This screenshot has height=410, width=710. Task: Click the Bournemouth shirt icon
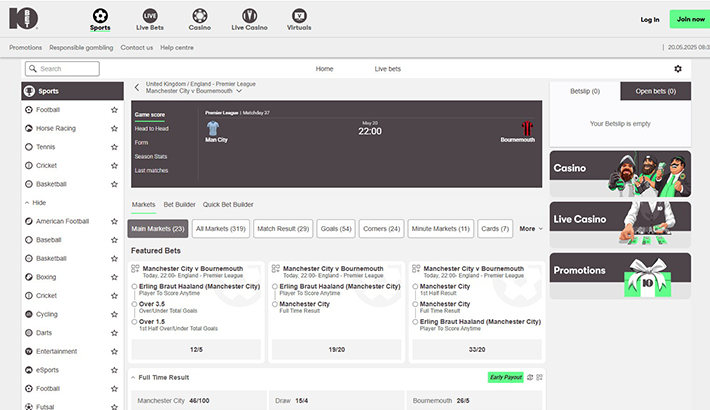tap(527, 128)
